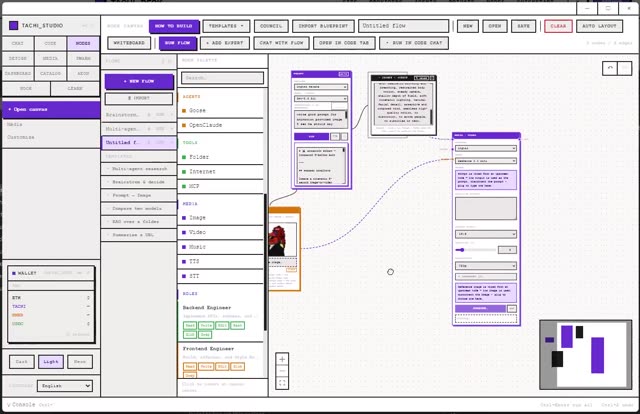Add a Goose agent node
640x414 pixels.
pos(221,111)
